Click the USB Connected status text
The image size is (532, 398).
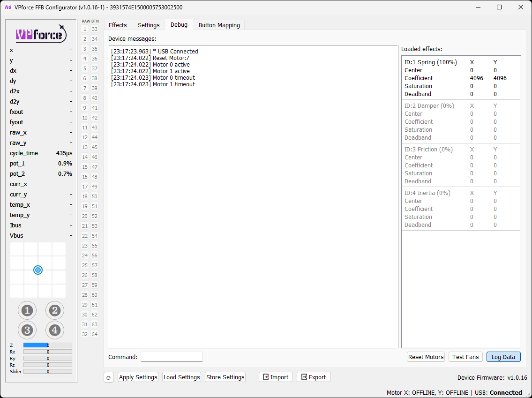[498, 392]
